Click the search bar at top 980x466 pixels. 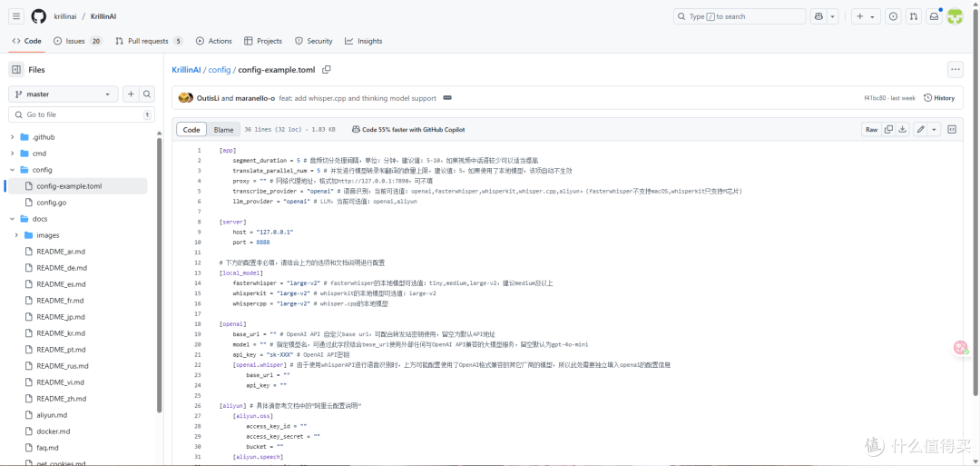coord(740,17)
